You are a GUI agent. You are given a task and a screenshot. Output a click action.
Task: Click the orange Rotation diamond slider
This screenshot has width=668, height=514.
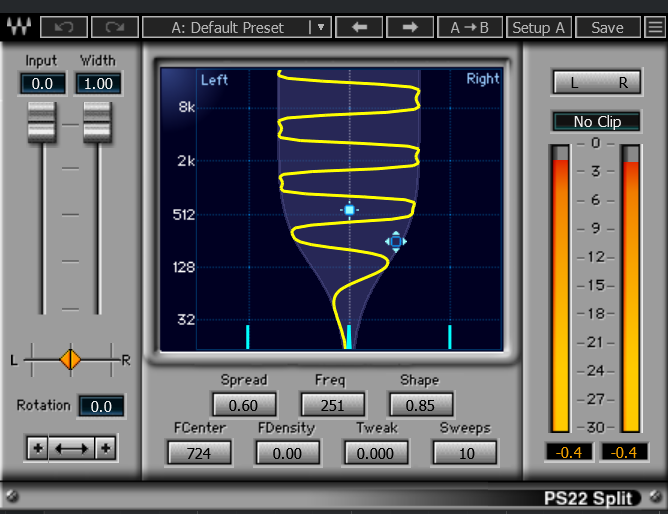pyautogui.click(x=70, y=359)
